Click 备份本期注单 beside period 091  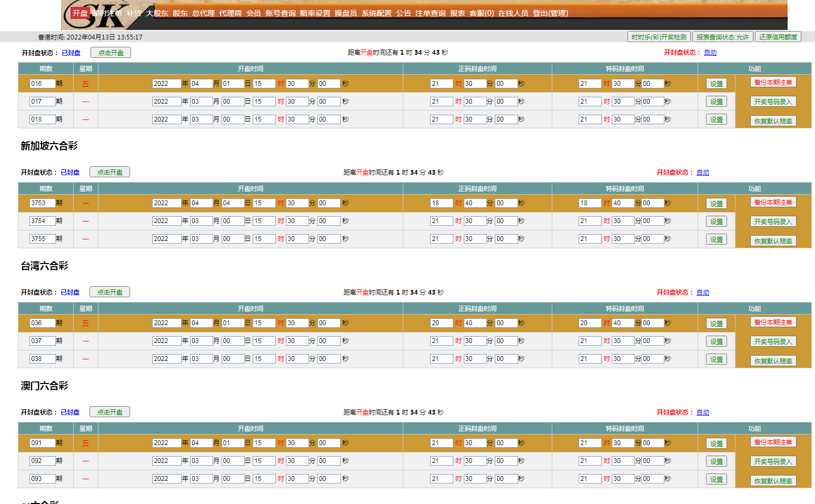(773, 442)
